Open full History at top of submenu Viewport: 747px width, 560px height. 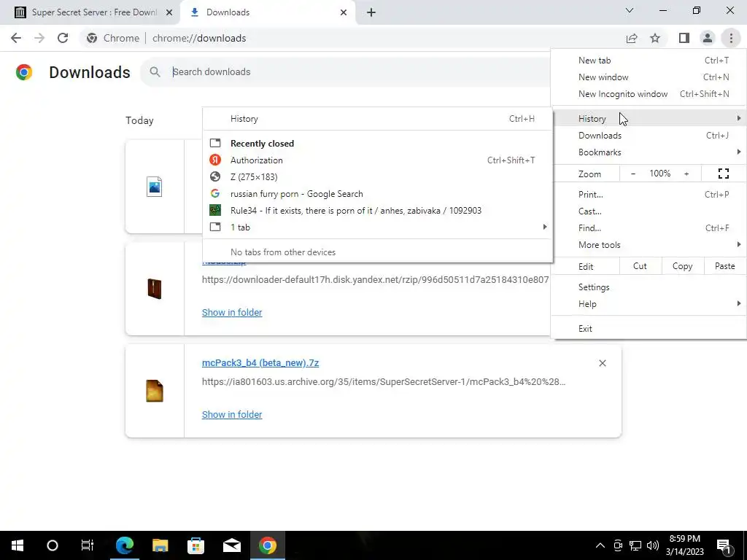coord(378,119)
